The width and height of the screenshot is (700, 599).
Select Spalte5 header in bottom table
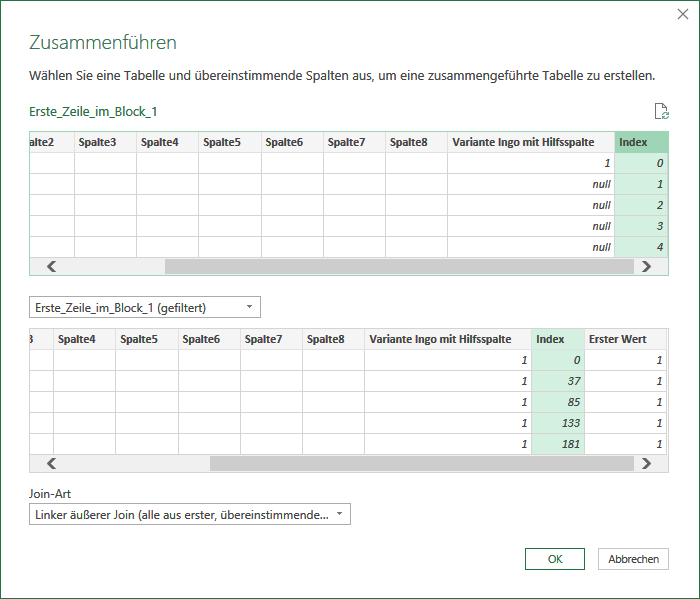point(146,339)
